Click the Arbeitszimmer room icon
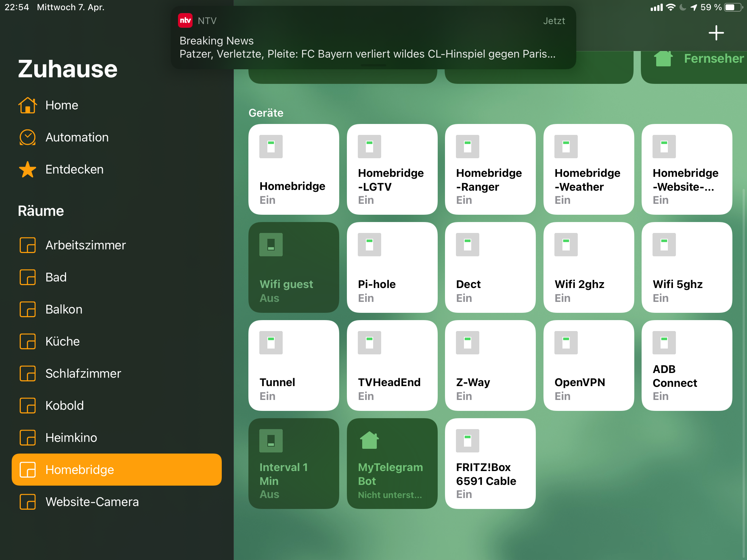This screenshot has width=747, height=560. [x=28, y=245]
